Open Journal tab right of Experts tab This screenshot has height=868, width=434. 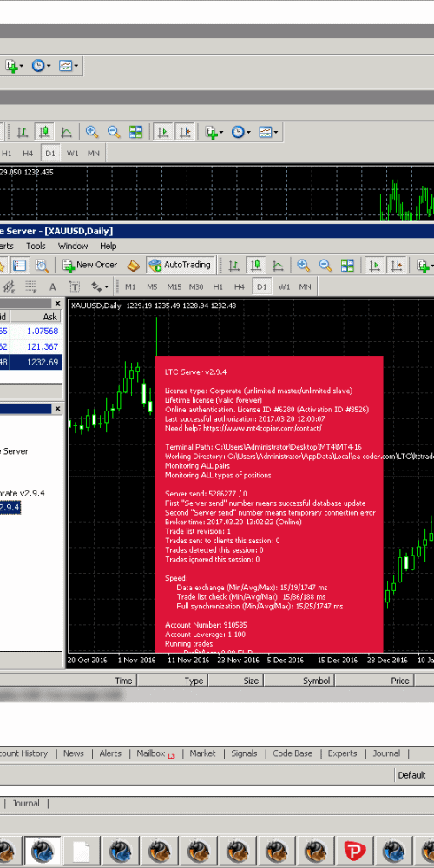click(386, 753)
